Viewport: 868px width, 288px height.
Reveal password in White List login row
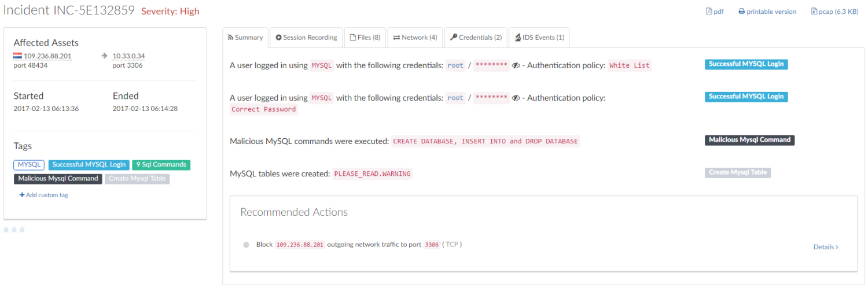point(516,65)
